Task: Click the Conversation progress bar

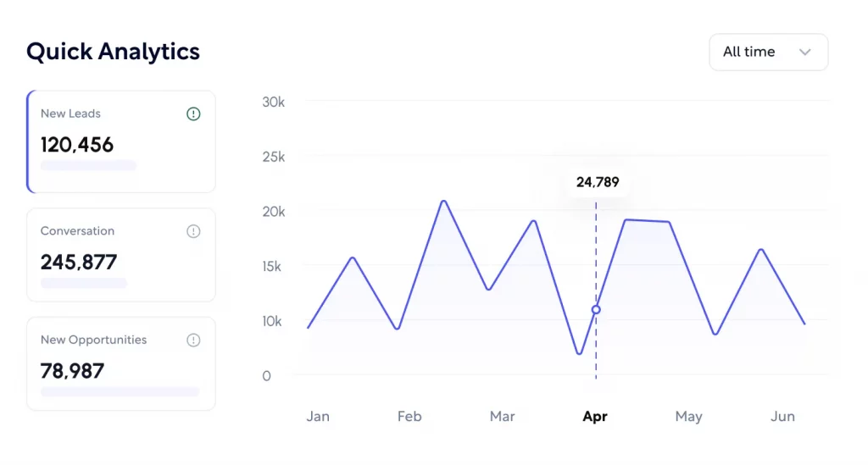Action: tap(84, 283)
